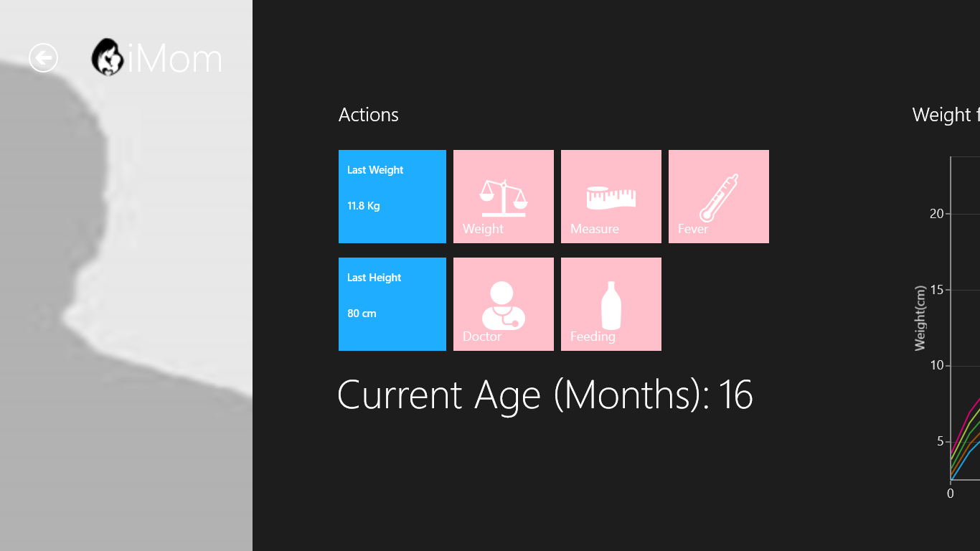Viewport: 980px width, 551px height.
Task: Click the Current Age (Months) text
Action: (x=545, y=395)
